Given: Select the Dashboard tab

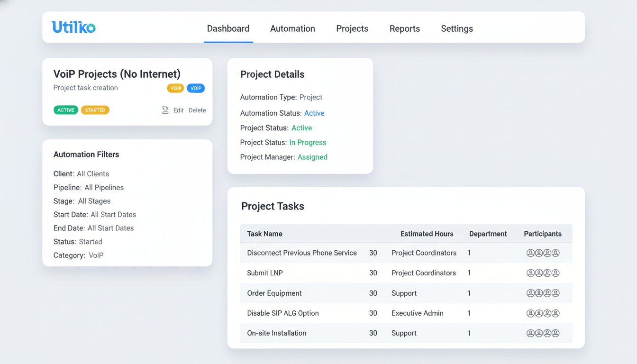Looking at the screenshot, I should [228, 28].
